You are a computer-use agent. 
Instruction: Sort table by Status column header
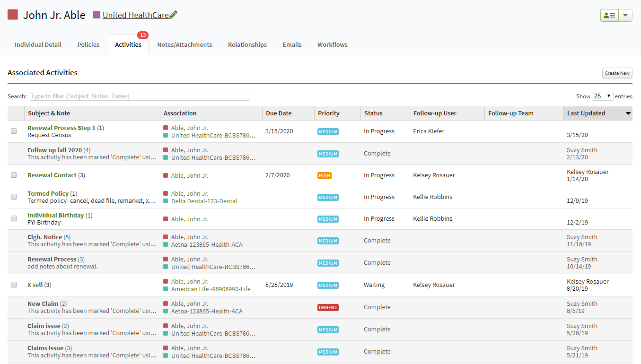pyautogui.click(x=385, y=113)
